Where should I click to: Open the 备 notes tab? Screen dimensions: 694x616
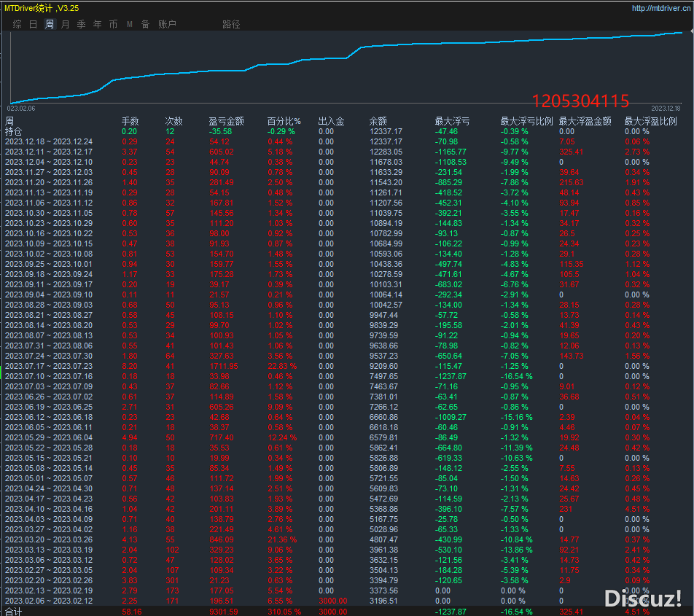click(146, 24)
